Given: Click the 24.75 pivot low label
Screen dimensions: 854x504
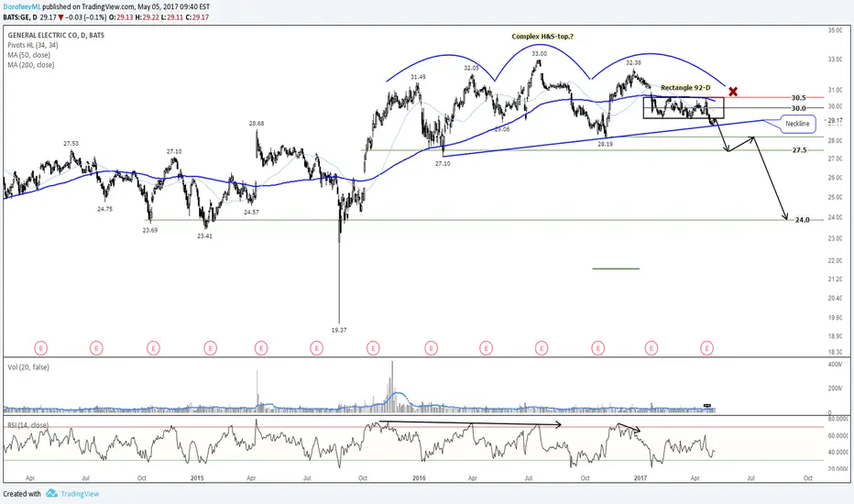Looking at the screenshot, I should tap(105, 209).
